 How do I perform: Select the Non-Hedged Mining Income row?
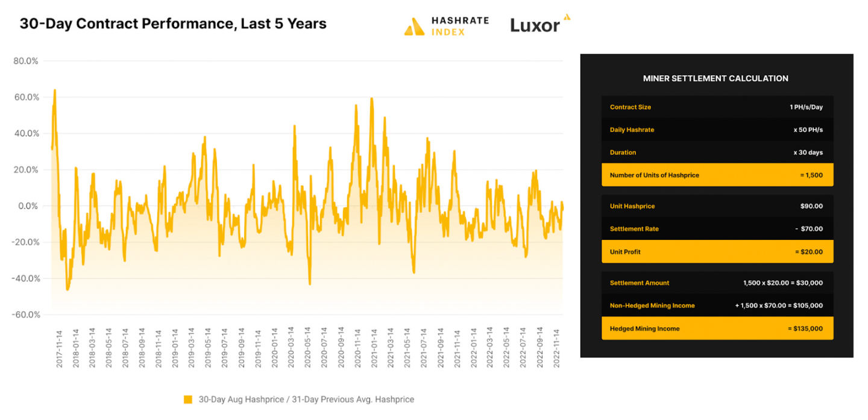(717, 306)
